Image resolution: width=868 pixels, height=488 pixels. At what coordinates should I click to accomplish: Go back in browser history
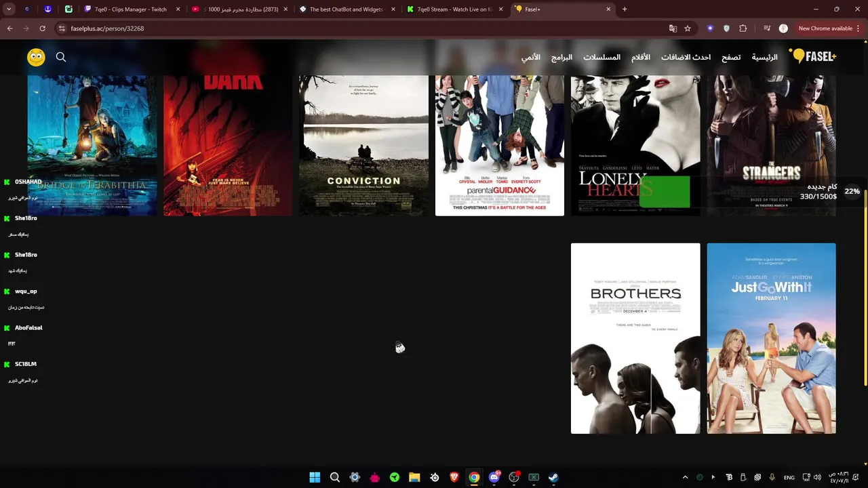pos(10,28)
